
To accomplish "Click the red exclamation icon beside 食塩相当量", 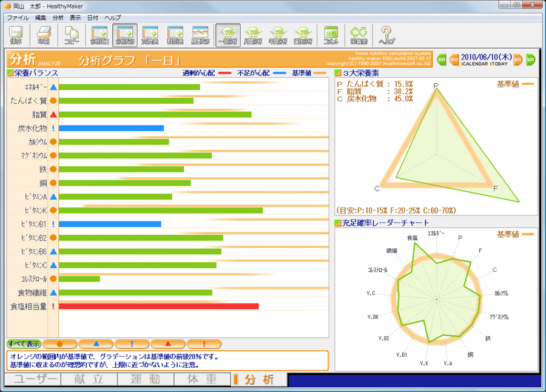I will point(53,306).
